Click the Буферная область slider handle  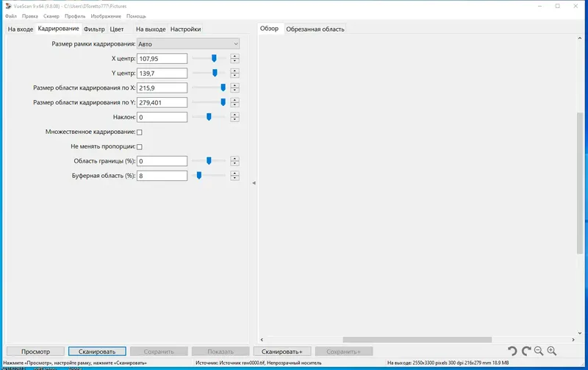(x=199, y=176)
